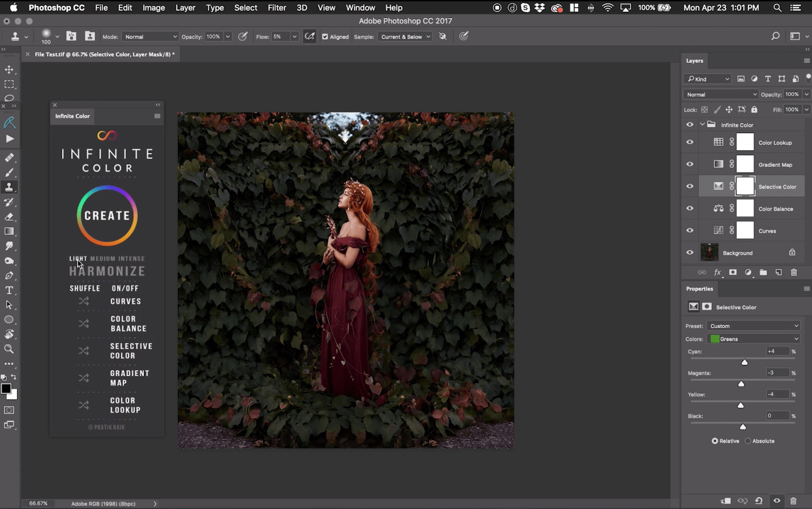This screenshot has height=509, width=812.
Task: Enable the Aligned checkbox in options bar
Action: pos(325,36)
